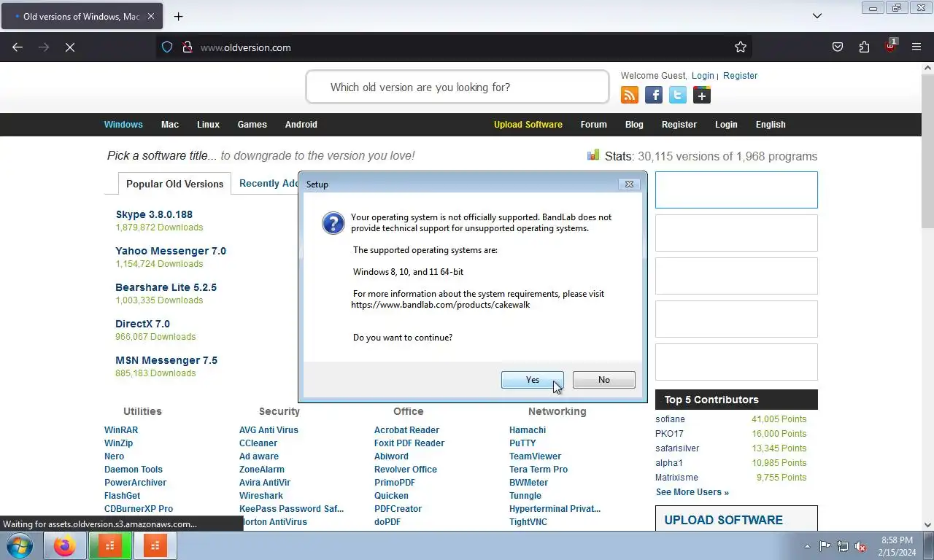Open the Twitter icon link

(678, 95)
